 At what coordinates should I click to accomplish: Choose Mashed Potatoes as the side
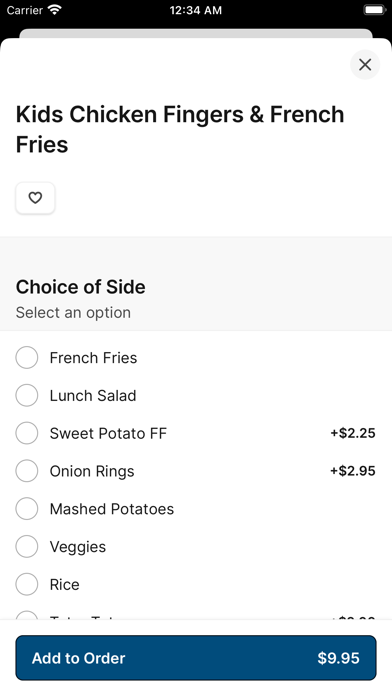(x=27, y=509)
